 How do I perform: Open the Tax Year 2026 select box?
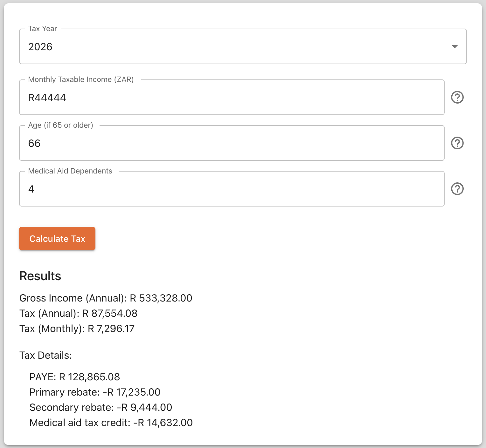point(243,46)
